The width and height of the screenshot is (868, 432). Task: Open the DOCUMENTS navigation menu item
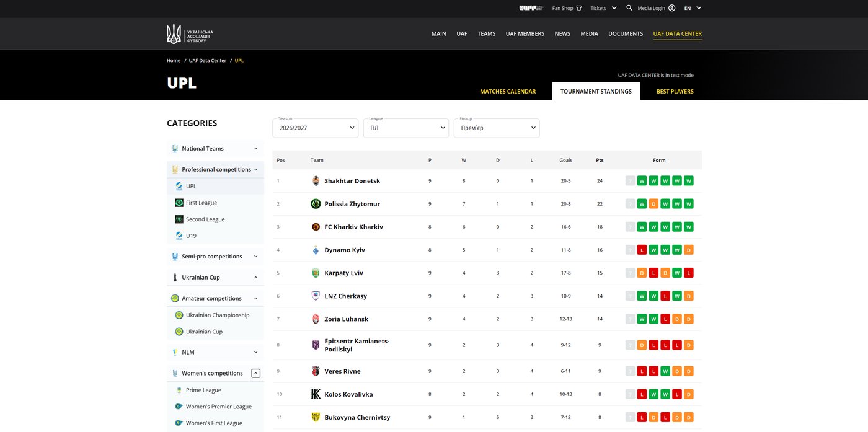pos(626,33)
